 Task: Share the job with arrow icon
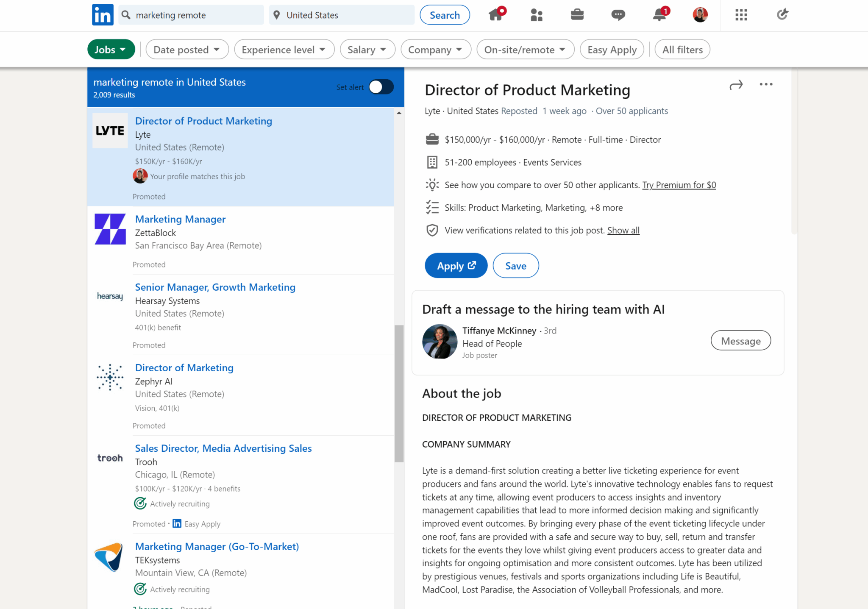coord(736,85)
